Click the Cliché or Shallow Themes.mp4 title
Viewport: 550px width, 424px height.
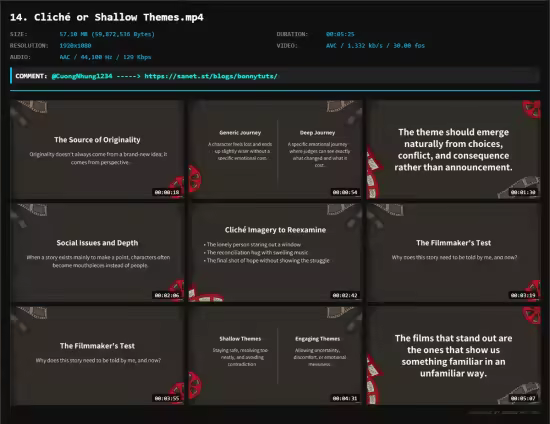107,17
